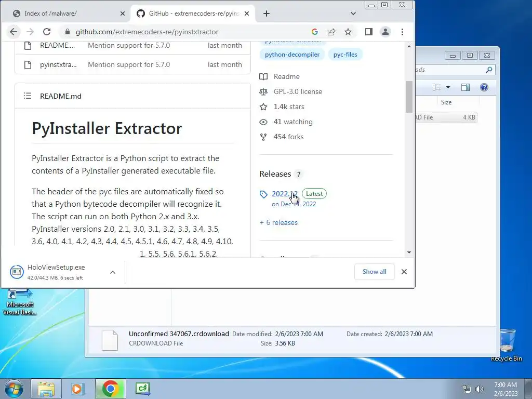Open the Microsoft Visual Basic desktop shortcut

[19, 302]
